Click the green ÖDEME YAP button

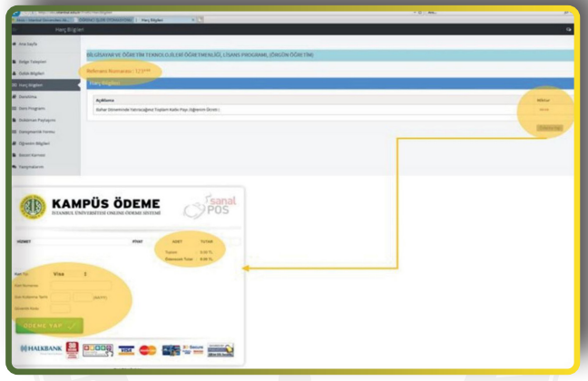(49, 326)
